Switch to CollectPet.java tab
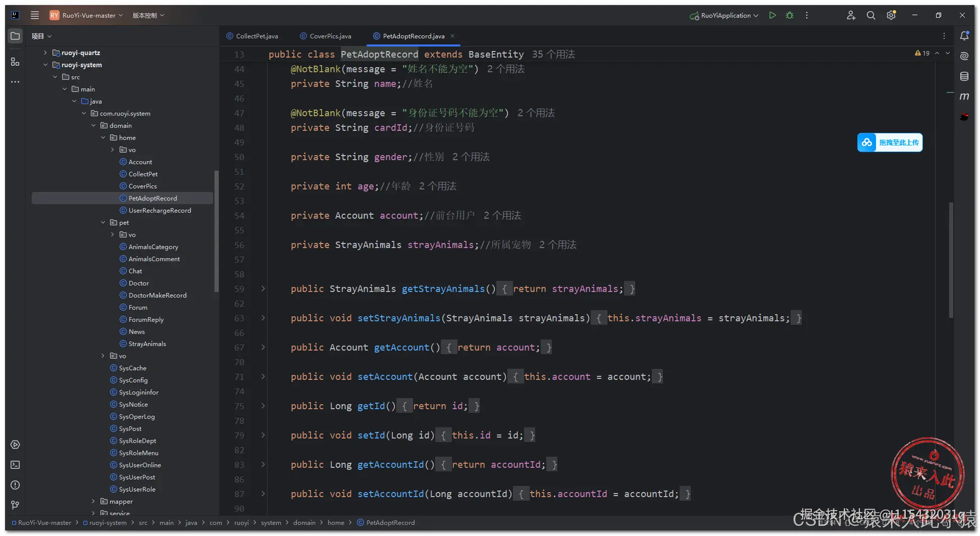The width and height of the screenshot is (980, 536). click(x=252, y=36)
